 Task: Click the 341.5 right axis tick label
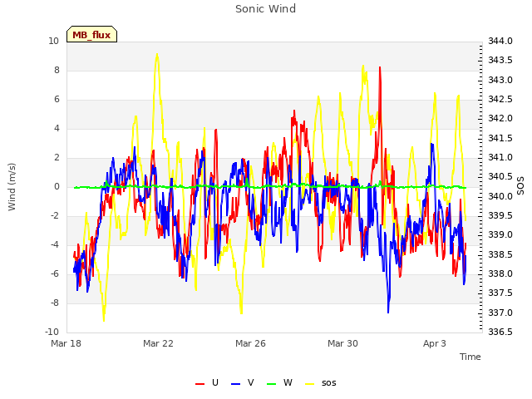click(x=500, y=138)
